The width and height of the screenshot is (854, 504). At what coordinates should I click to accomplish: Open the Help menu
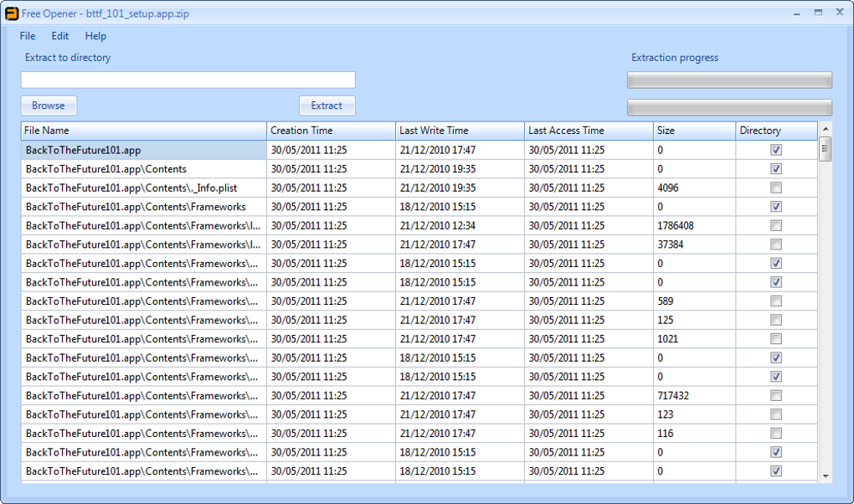(95, 36)
